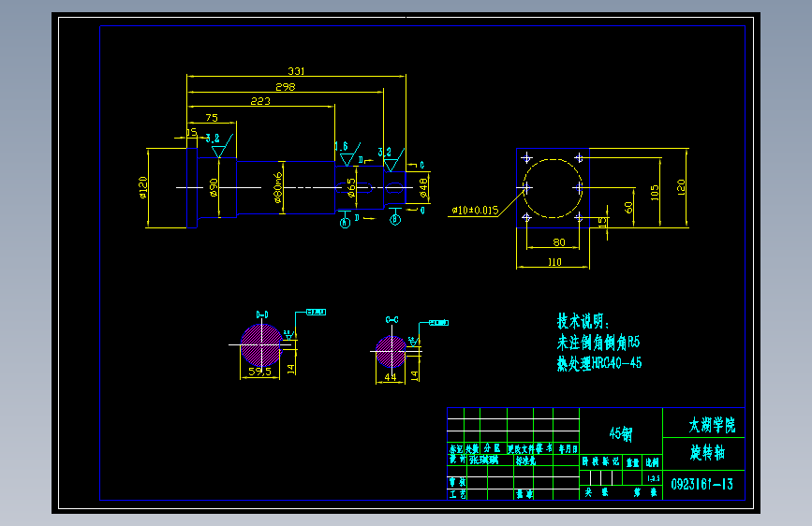Select the 1.6 surface roughness symbol
This screenshot has height=526, width=812.
click(x=347, y=153)
